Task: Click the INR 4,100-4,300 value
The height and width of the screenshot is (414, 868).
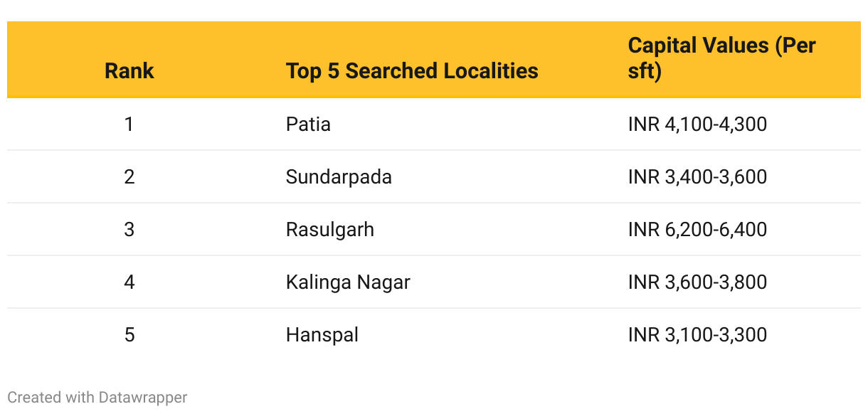Action: [x=697, y=124]
